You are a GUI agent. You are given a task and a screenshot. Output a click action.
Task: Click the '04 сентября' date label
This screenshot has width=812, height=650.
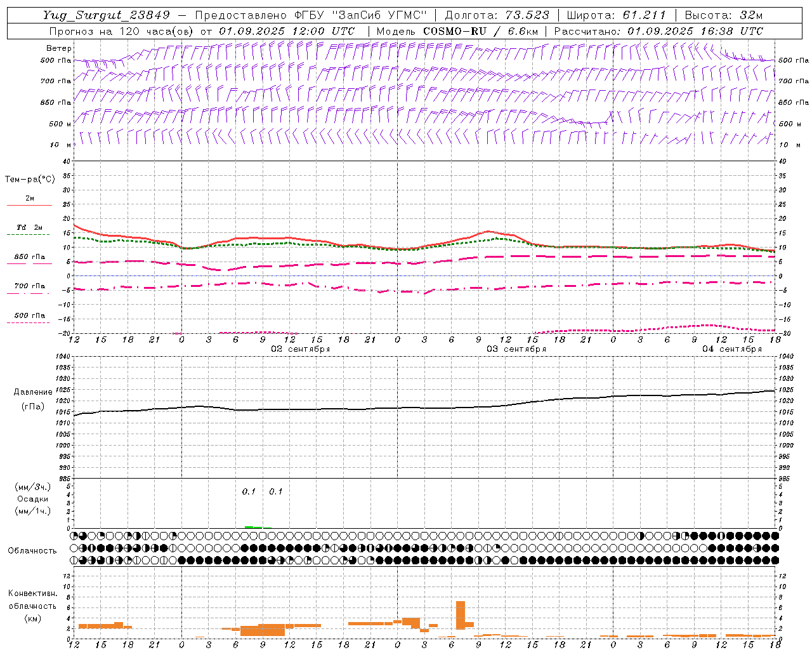pyautogui.click(x=732, y=349)
